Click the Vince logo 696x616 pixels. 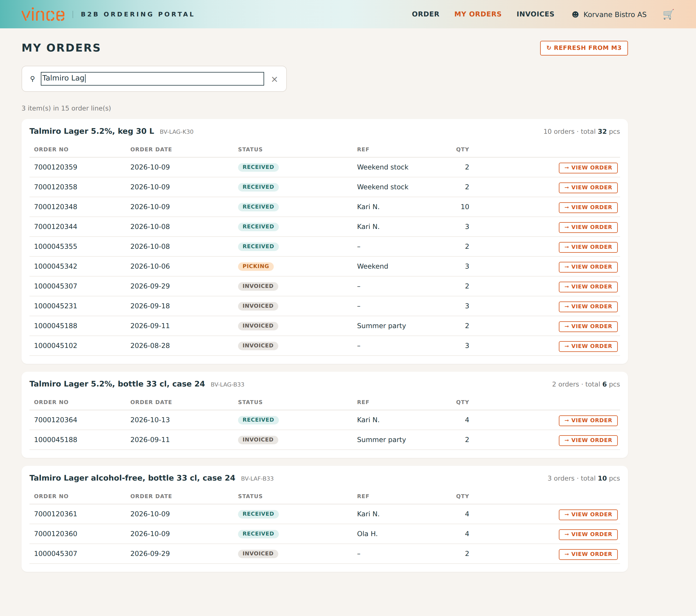click(x=43, y=14)
